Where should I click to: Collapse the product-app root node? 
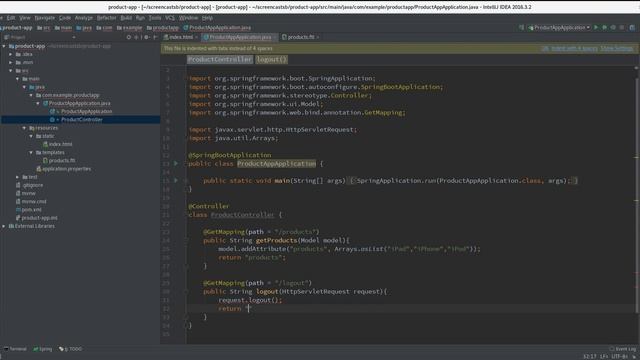pyautogui.click(x=4, y=46)
